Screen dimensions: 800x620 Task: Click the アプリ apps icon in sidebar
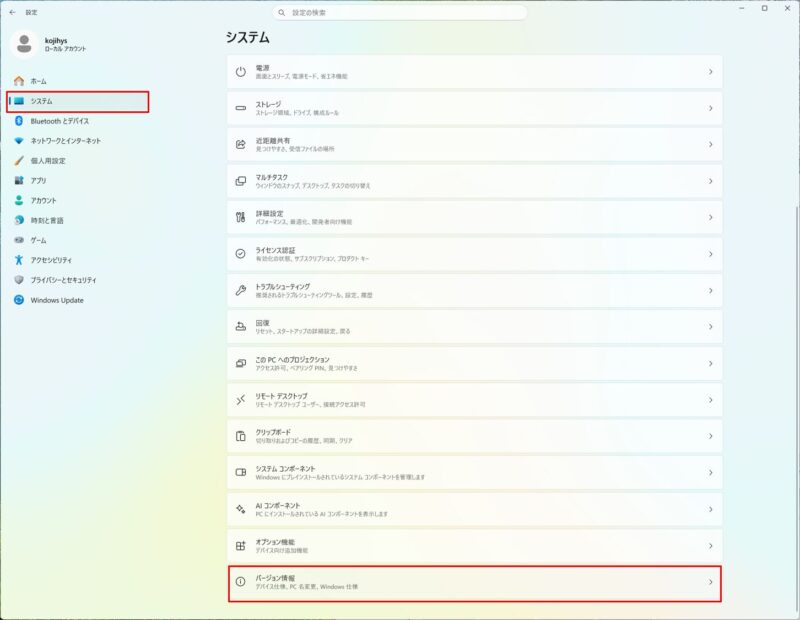19,181
